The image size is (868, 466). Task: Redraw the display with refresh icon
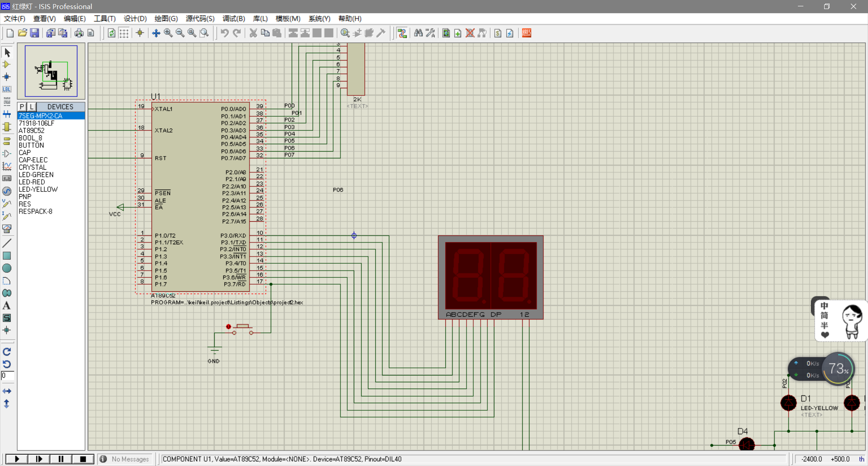[112, 33]
